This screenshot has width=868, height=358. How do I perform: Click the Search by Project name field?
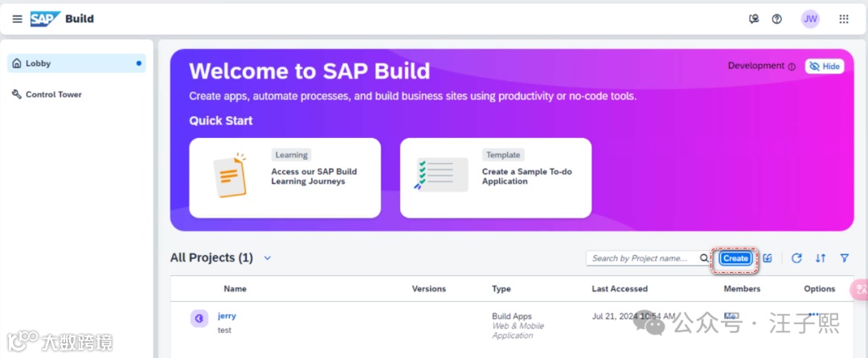tap(641, 258)
